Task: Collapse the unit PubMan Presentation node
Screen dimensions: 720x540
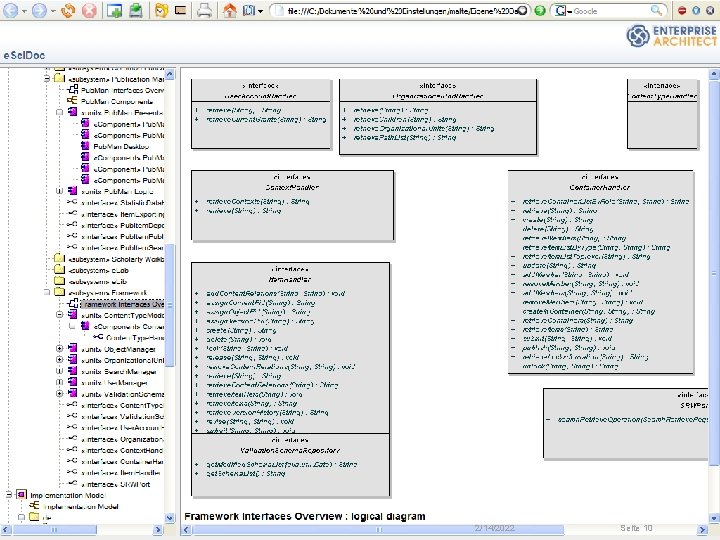Action: coord(60,112)
